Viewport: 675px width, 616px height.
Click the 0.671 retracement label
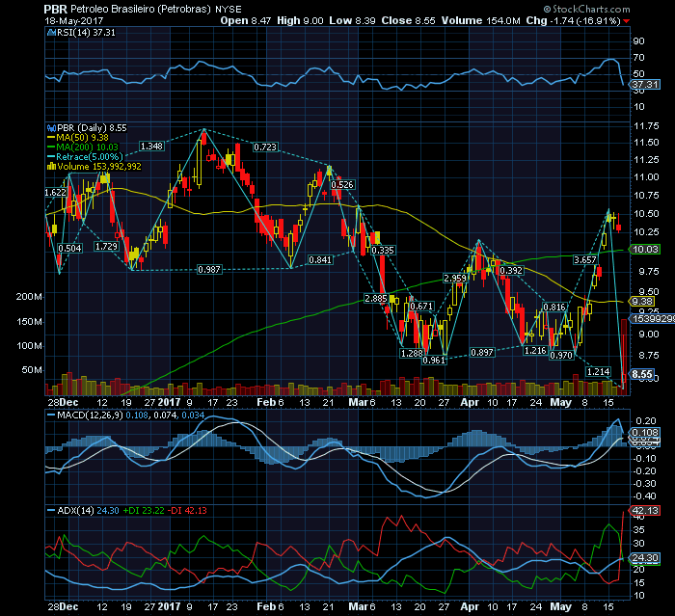click(421, 306)
